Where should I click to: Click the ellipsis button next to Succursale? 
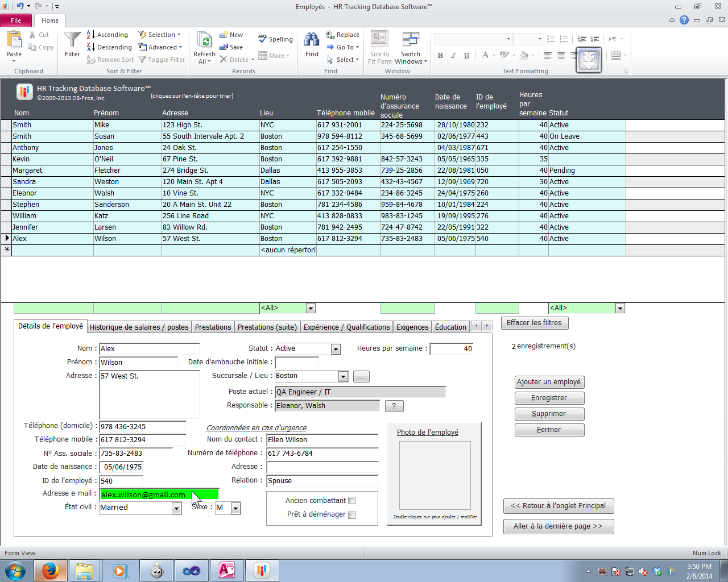[361, 376]
